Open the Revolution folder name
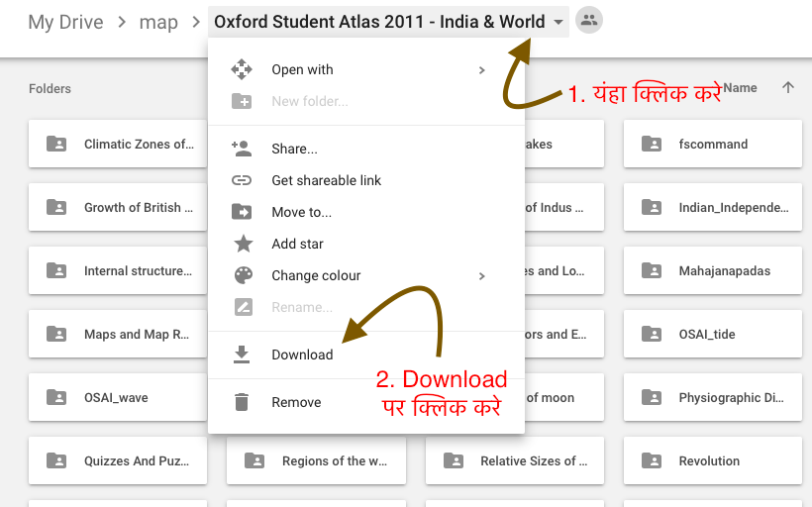The image size is (812, 507). click(x=709, y=460)
